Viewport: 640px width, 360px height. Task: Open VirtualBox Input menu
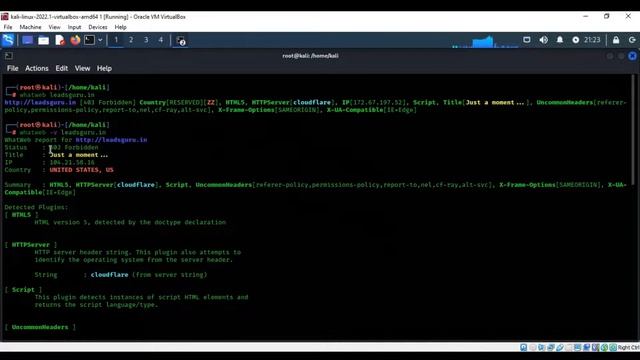74,27
